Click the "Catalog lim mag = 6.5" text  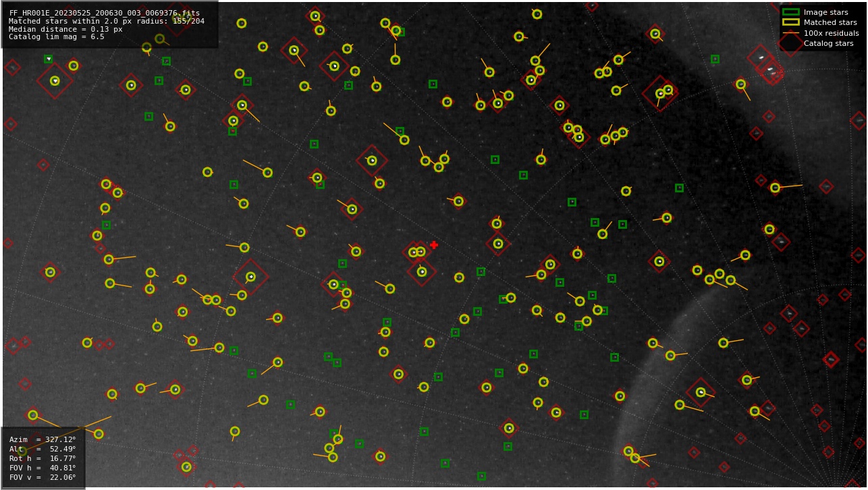tap(57, 37)
